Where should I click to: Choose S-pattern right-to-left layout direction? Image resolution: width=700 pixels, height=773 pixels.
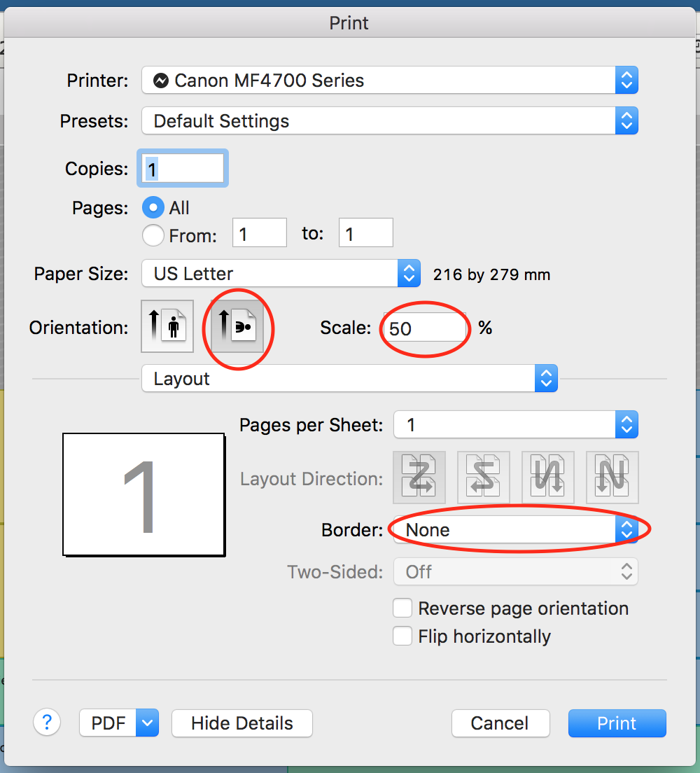[x=484, y=478]
